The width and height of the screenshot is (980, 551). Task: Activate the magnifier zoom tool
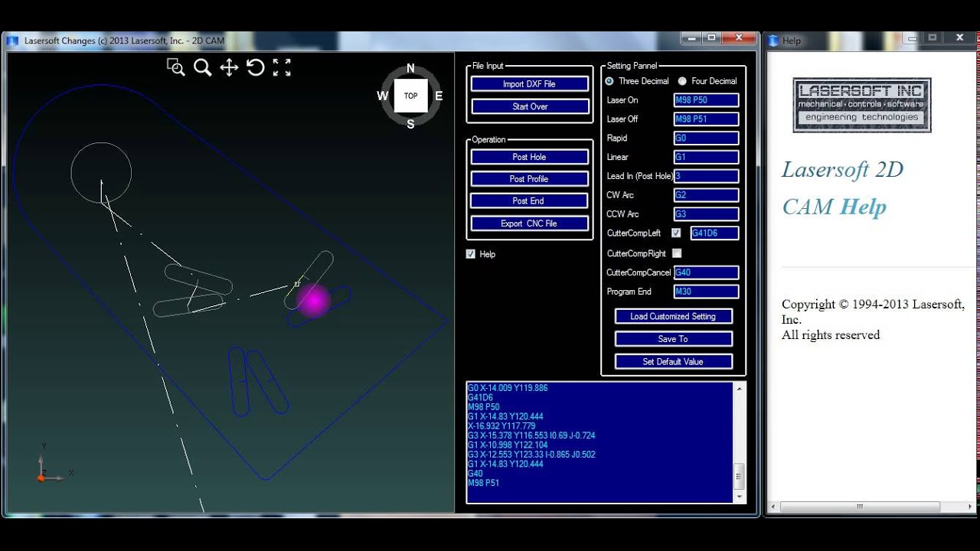[202, 67]
